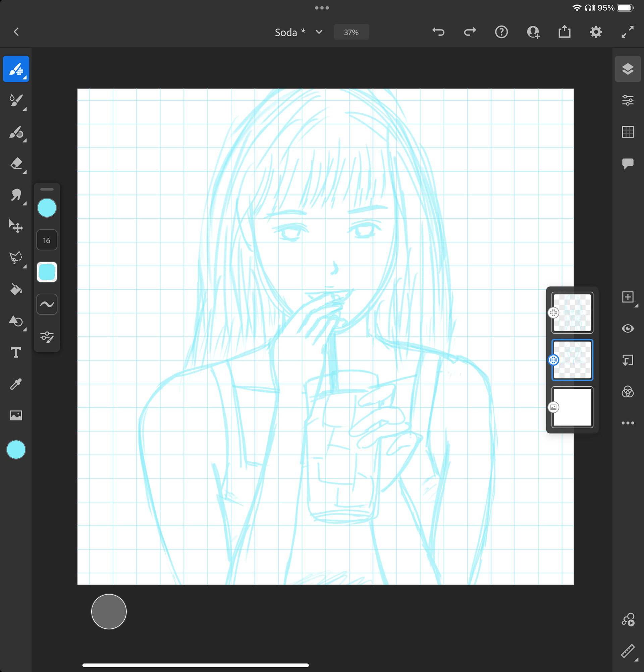Screen dimensions: 644x672
Task: Toggle the precision grid panel
Action: [628, 132]
